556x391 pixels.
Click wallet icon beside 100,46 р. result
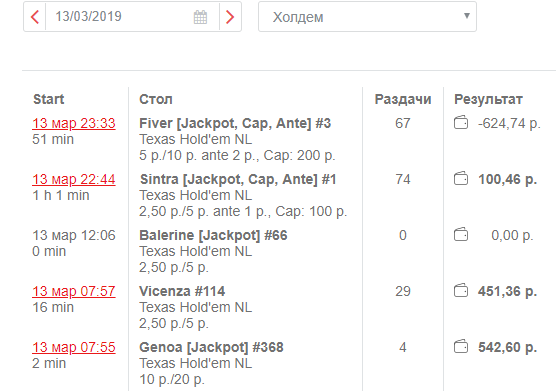[x=461, y=179]
